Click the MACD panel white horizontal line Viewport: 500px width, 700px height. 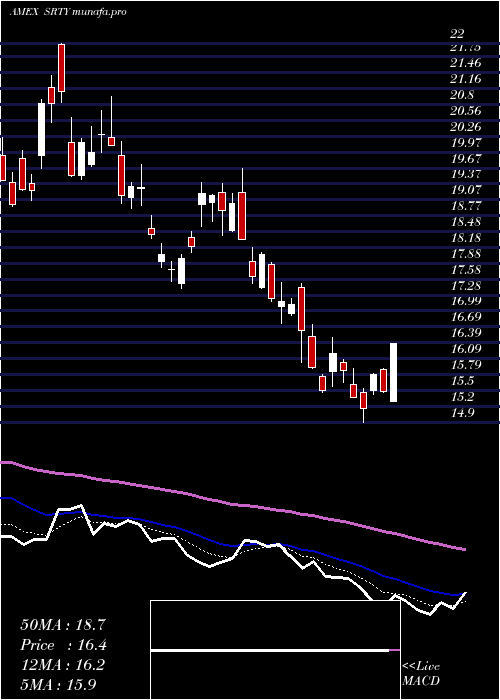[x=270, y=650]
